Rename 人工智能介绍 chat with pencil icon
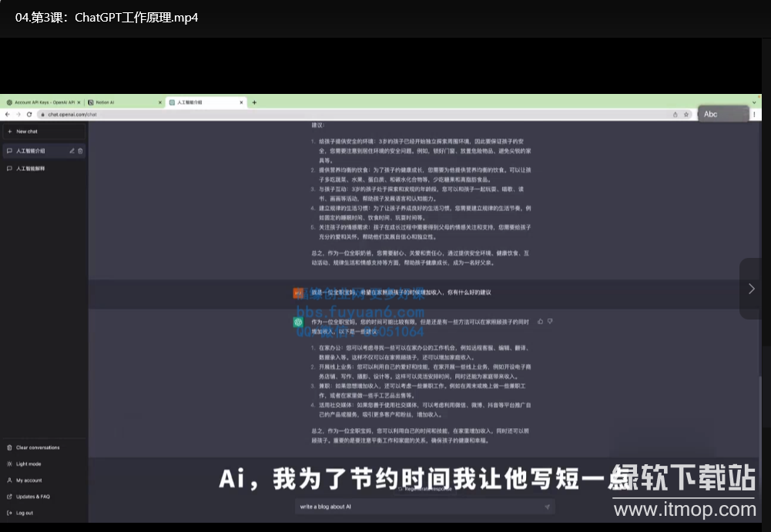Viewport: 771px width, 532px height. coord(72,151)
